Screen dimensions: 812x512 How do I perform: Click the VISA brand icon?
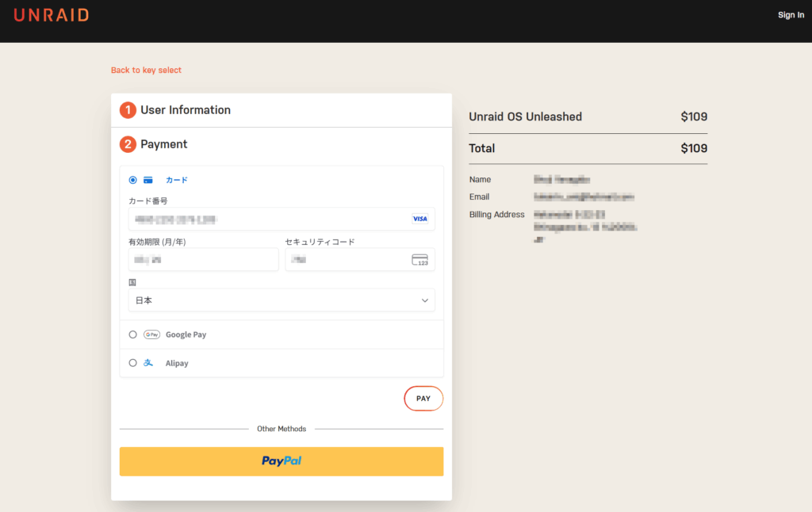pyautogui.click(x=419, y=219)
